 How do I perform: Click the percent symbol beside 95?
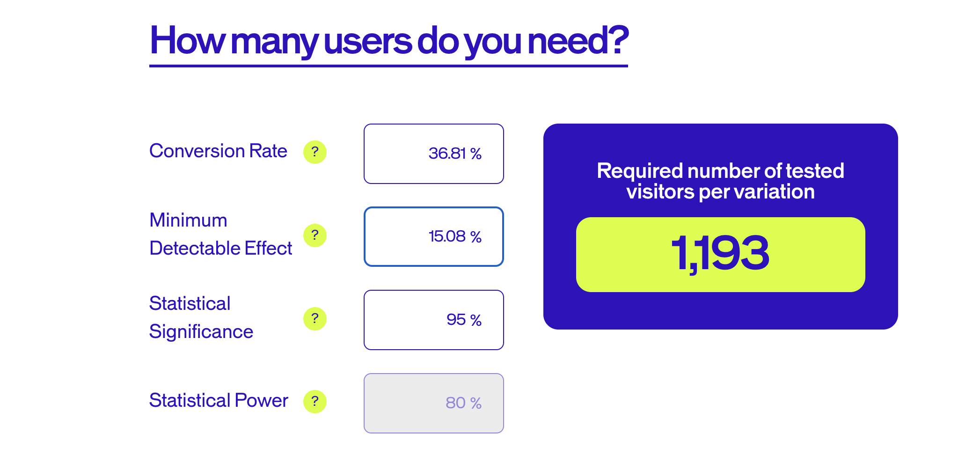tap(476, 320)
